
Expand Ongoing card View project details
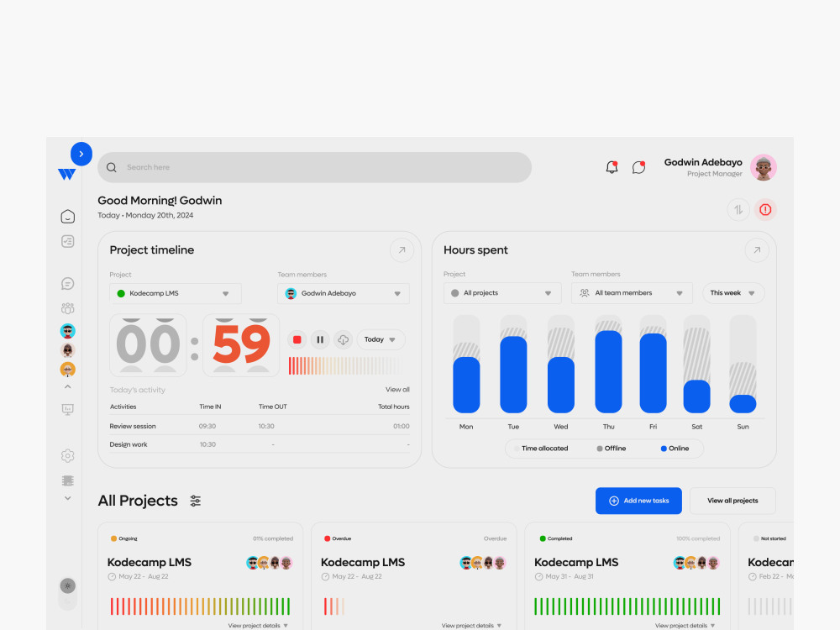[x=258, y=626]
